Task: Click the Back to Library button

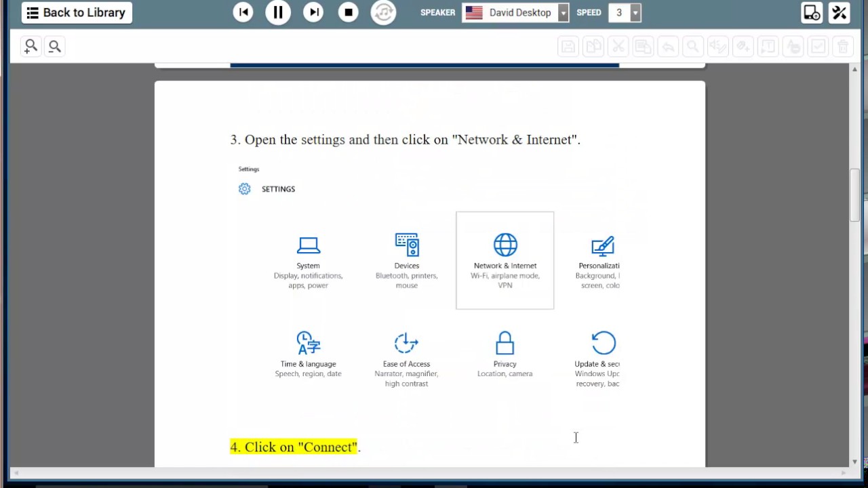Action: (77, 12)
